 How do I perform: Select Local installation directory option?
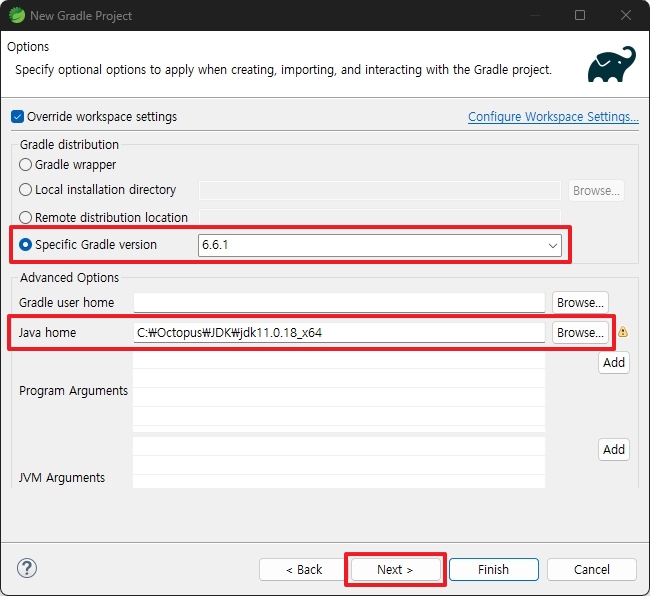coord(25,190)
